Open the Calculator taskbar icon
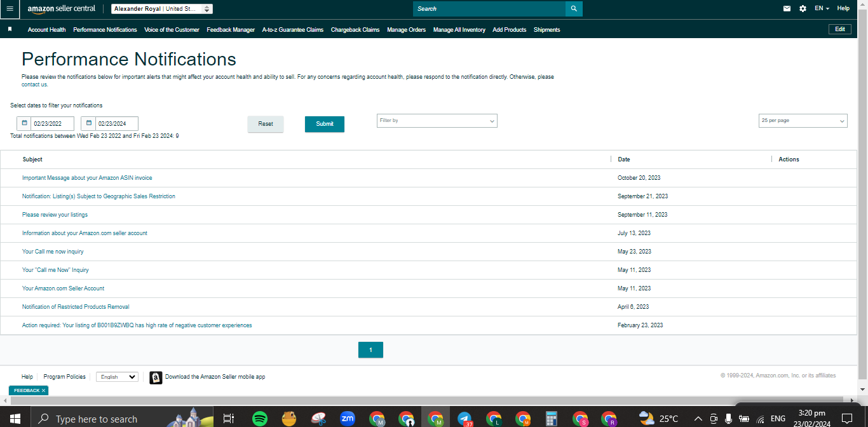This screenshot has height=427, width=868. pos(551,419)
